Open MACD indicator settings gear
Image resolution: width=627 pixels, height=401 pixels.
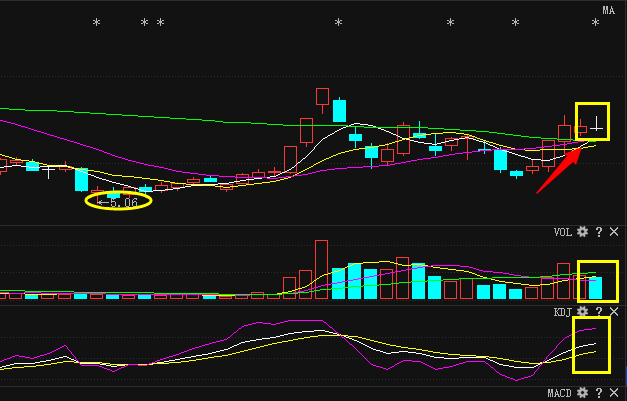coord(582,394)
